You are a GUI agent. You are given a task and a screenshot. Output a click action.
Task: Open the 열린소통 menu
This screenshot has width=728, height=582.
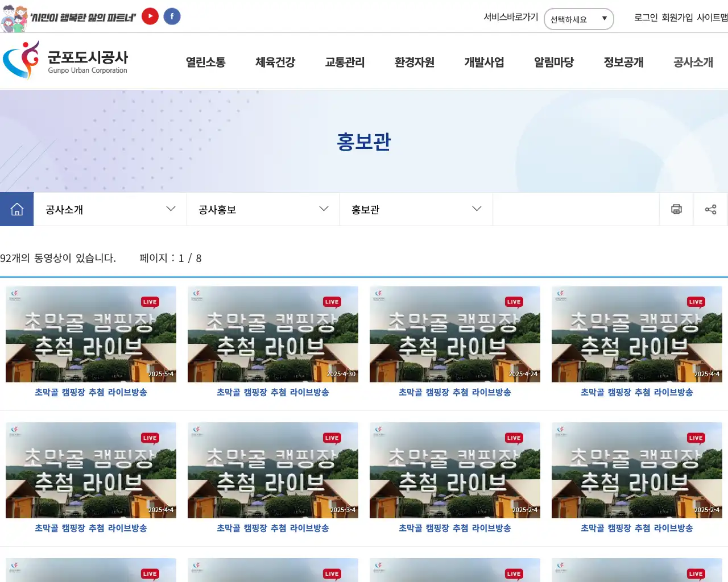pos(206,62)
